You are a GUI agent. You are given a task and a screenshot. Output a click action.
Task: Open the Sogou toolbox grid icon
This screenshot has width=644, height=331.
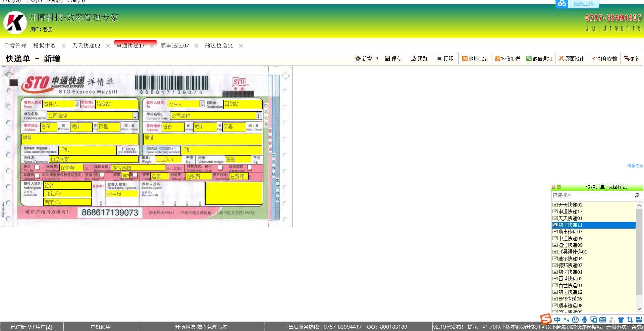(639, 320)
